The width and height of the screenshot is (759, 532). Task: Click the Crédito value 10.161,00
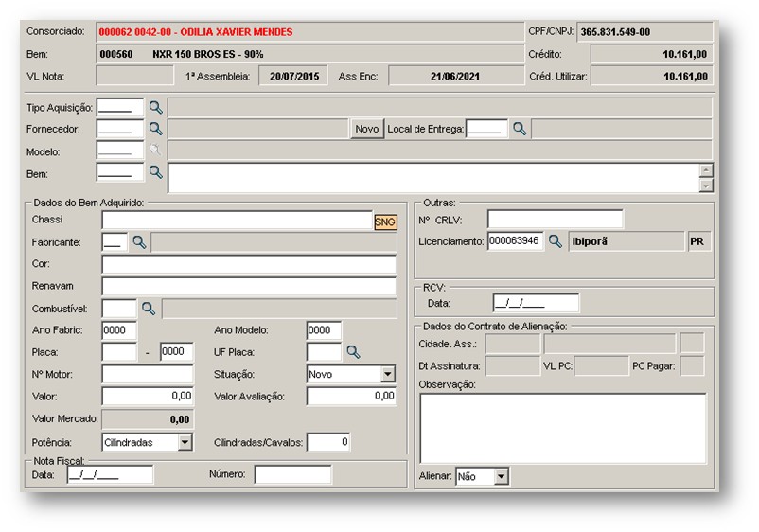pyautogui.click(x=685, y=54)
